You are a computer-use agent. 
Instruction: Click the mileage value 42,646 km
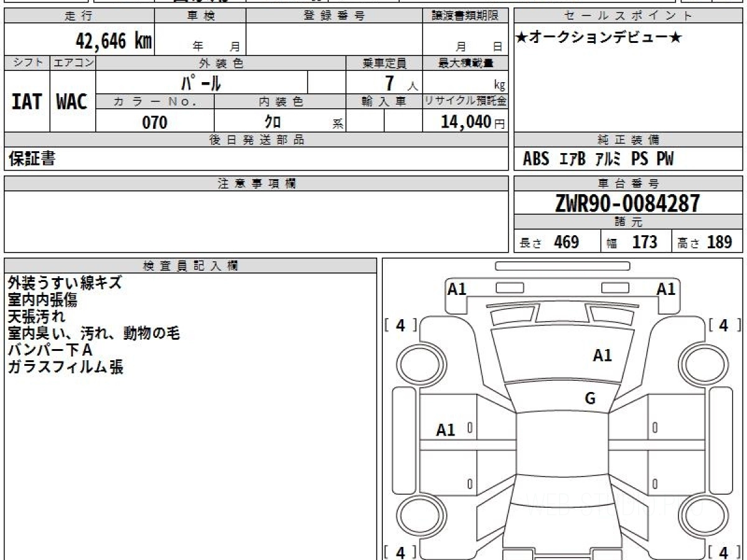pyautogui.click(x=114, y=41)
